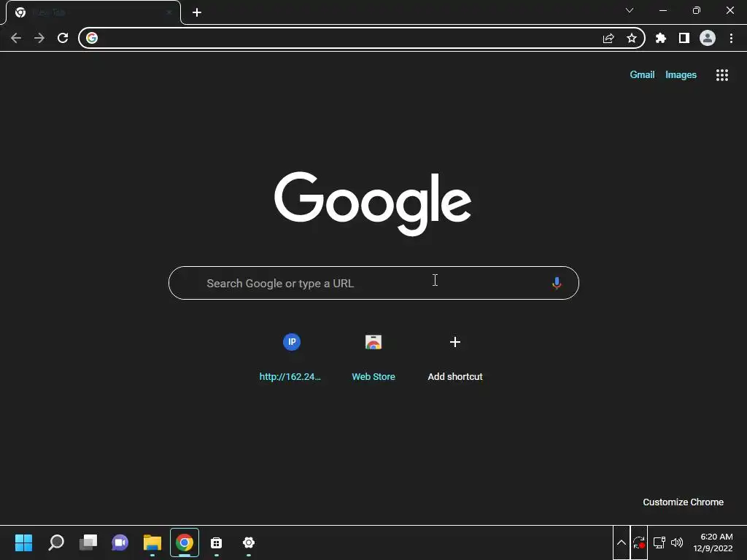
Task: Go back to the previous page
Action: pyautogui.click(x=16, y=38)
